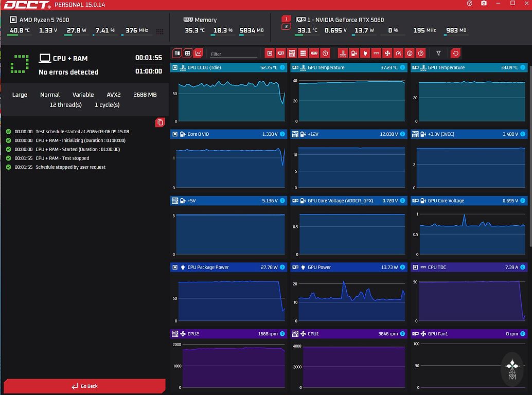Image resolution: width=532 pixels, height=395 pixels.
Task: Select GPU 1 in the GPU selector
Action: click(x=287, y=19)
